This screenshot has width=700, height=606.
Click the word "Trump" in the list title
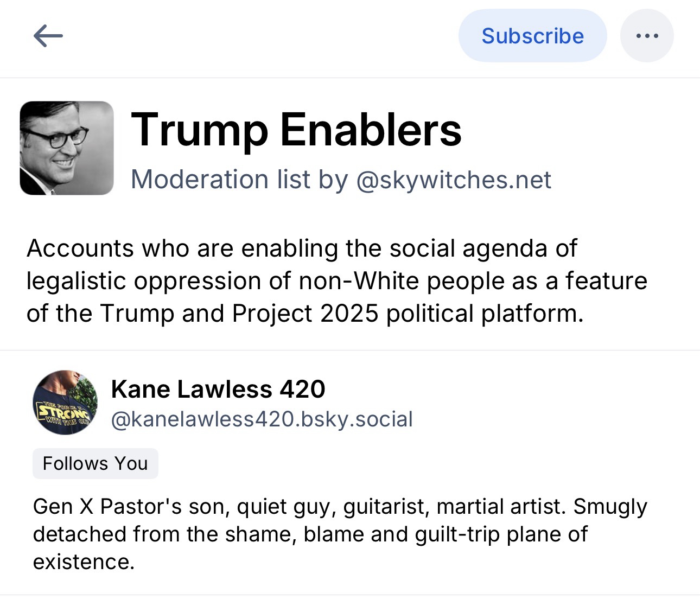pos(200,130)
